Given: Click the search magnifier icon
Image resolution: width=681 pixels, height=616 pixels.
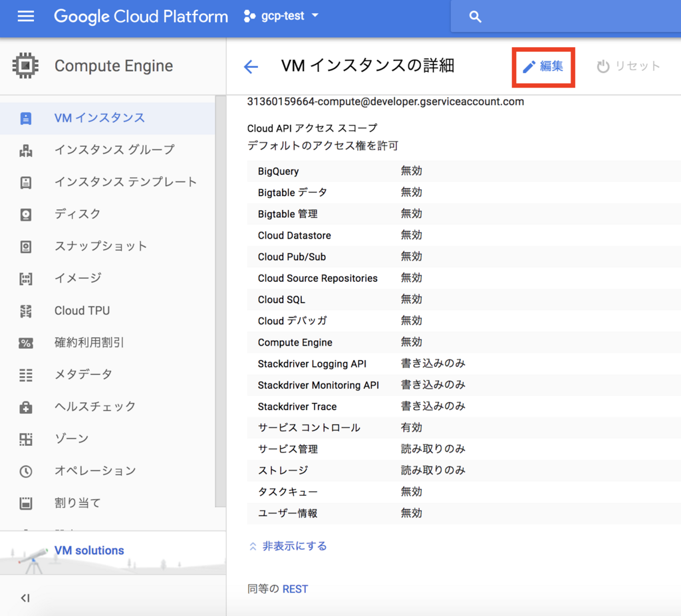Looking at the screenshot, I should (x=475, y=17).
